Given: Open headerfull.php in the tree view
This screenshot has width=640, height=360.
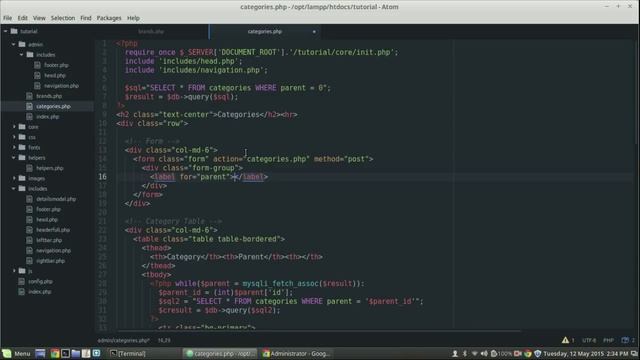Looking at the screenshot, I should point(53,230).
